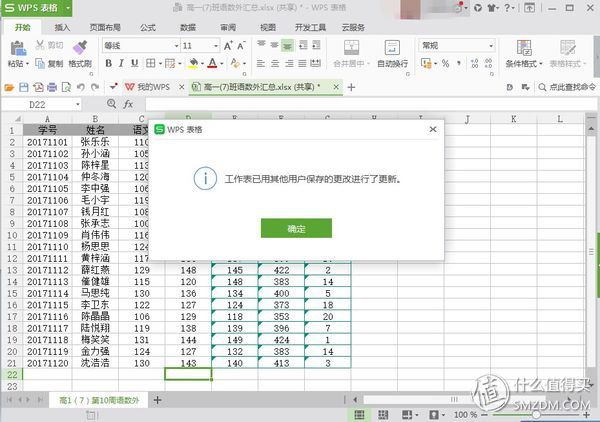The width and height of the screenshot is (600, 422).
Task: Click the 确定 button in dialog
Action: (296, 228)
